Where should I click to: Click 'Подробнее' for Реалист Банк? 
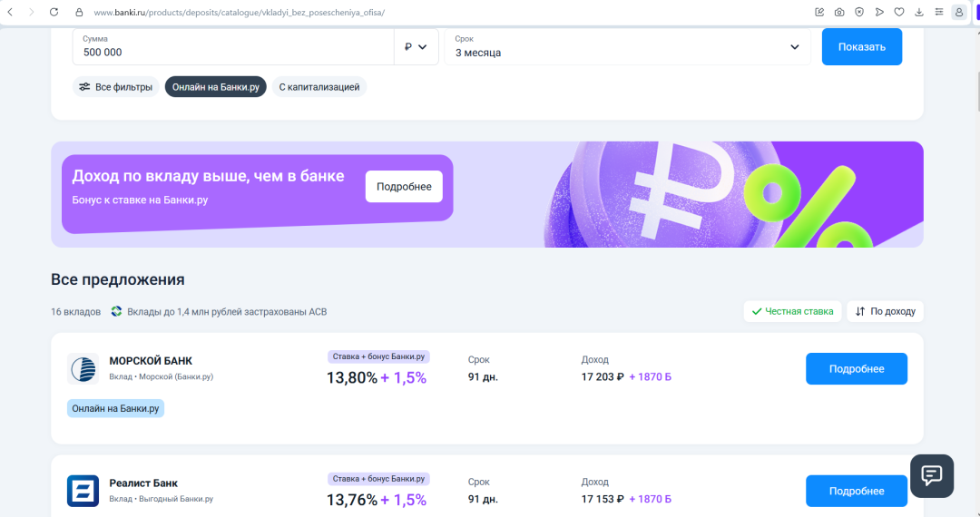point(856,491)
